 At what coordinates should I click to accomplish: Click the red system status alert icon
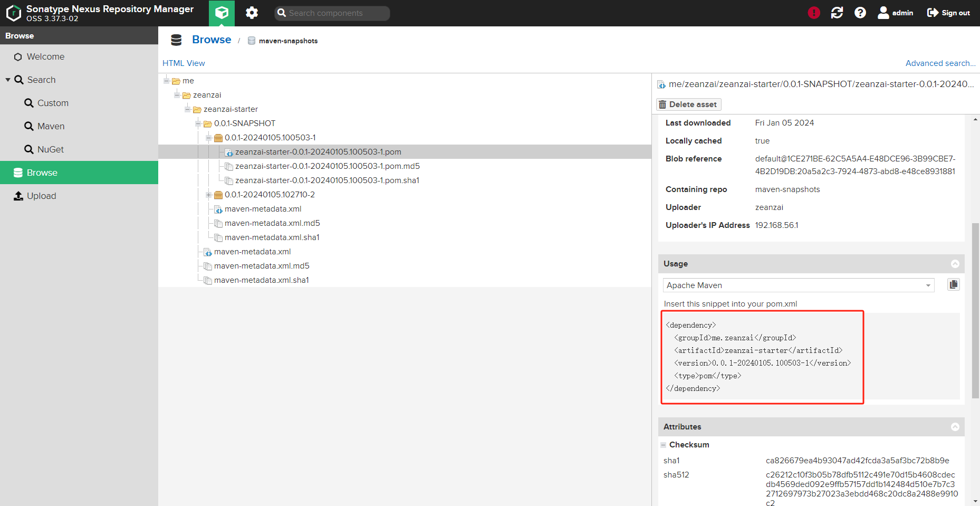pyautogui.click(x=814, y=13)
